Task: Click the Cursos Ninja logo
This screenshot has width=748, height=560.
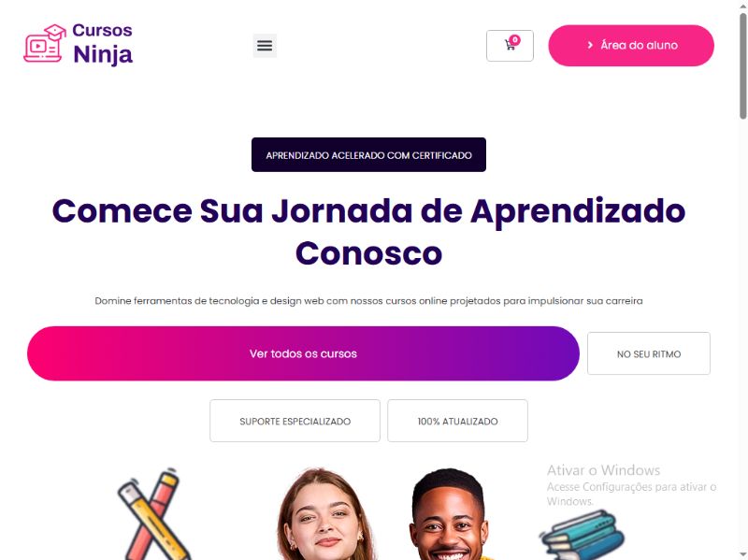Action: coord(79,45)
